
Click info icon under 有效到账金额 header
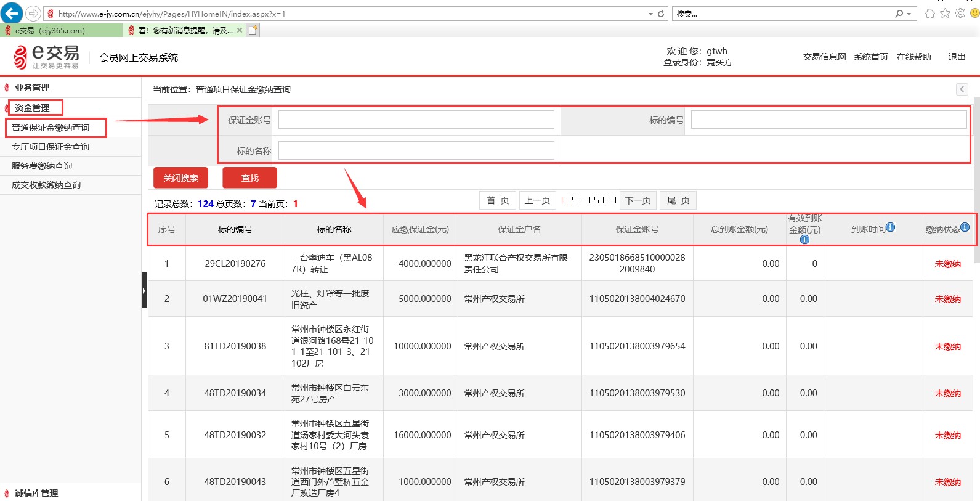pos(804,240)
